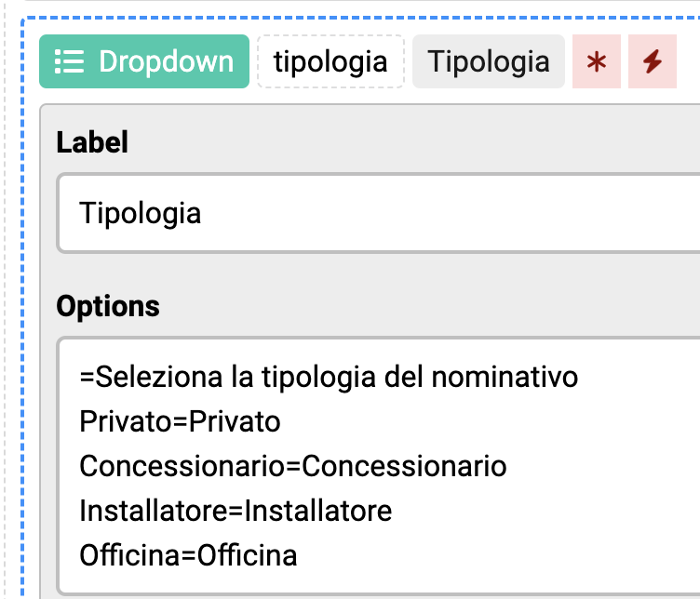
Task: Click the leading equals sign before Seleziona
Action: (x=87, y=378)
